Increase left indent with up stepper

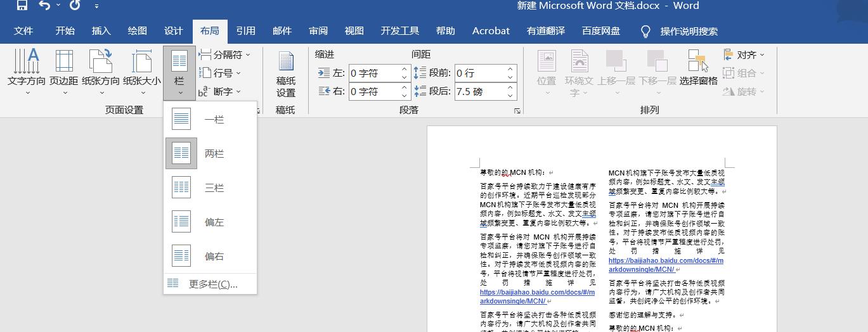tap(405, 70)
